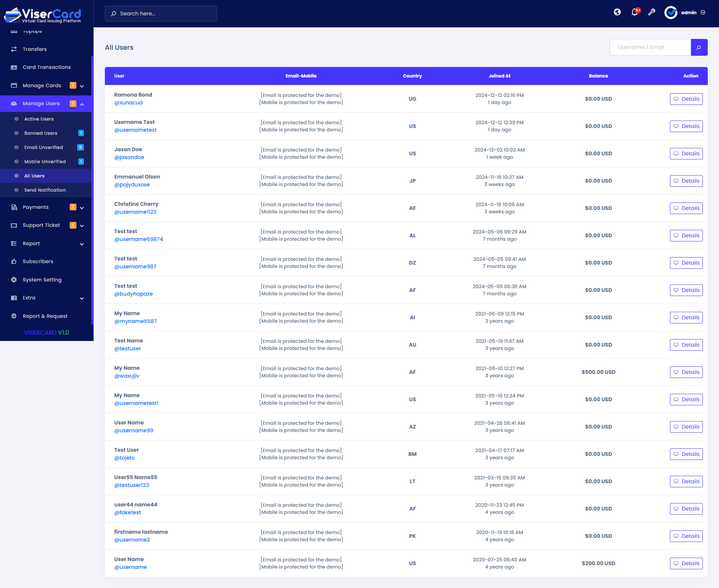Image resolution: width=719 pixels, height=588 pixels.
Task: Click Details button for Ramona Bond
Action: [686, 99]
